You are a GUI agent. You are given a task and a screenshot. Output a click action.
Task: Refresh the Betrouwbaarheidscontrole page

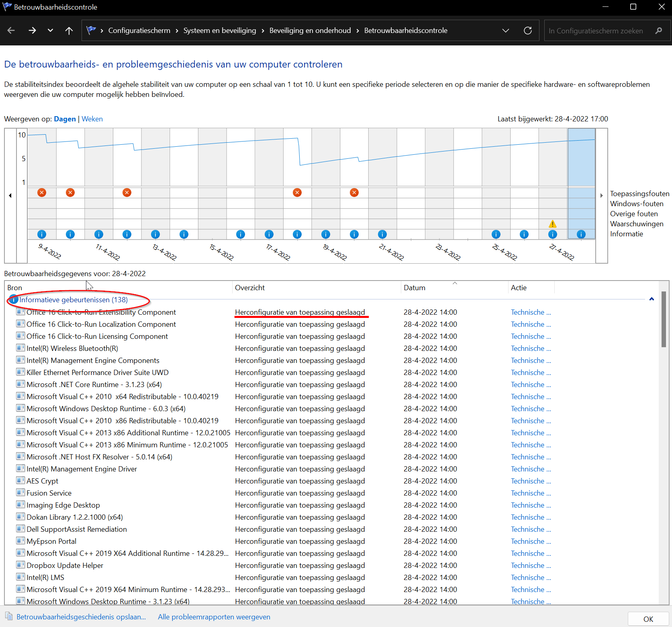tap(528, 31)
